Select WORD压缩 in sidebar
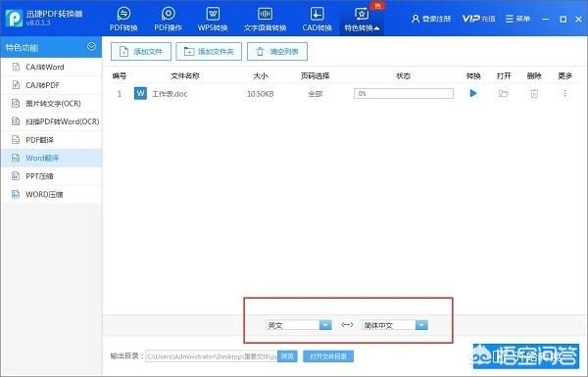This screenshot has width=588, height=377. click(51, 194)
